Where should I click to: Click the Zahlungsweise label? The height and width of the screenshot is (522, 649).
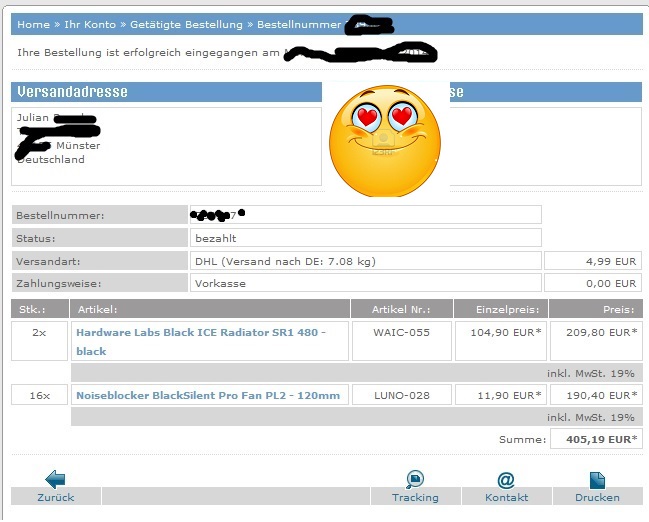59,284
